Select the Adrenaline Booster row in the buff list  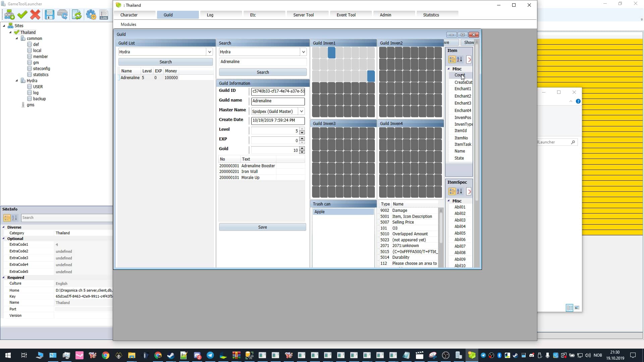click(x=258, y=166)
